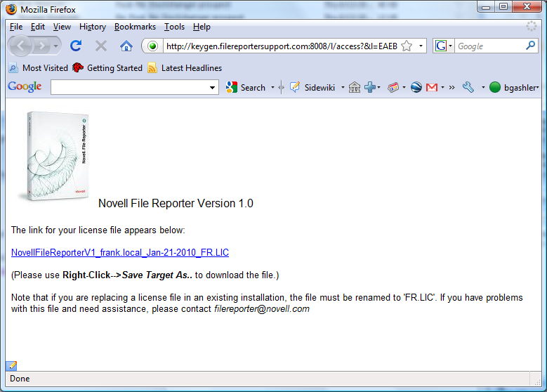Open the Edit menu
This screenshot has height=392, width=547.
[38, 27]
